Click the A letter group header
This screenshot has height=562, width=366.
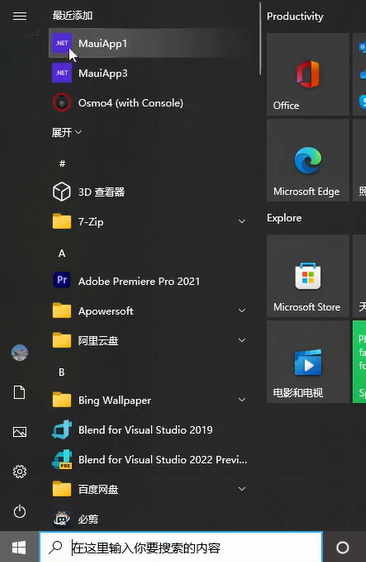pos(62,253)
